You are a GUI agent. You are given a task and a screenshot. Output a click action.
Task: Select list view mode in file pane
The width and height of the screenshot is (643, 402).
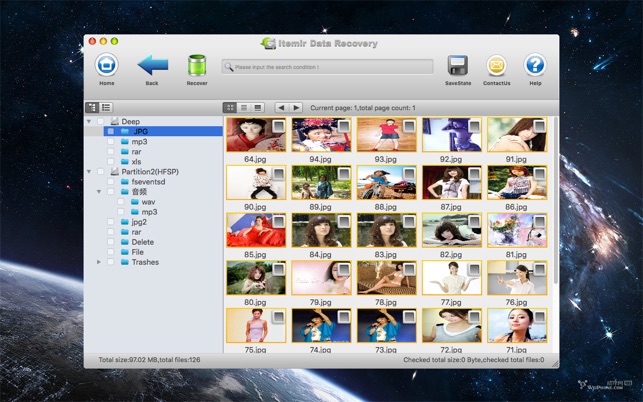click(244, 107)
